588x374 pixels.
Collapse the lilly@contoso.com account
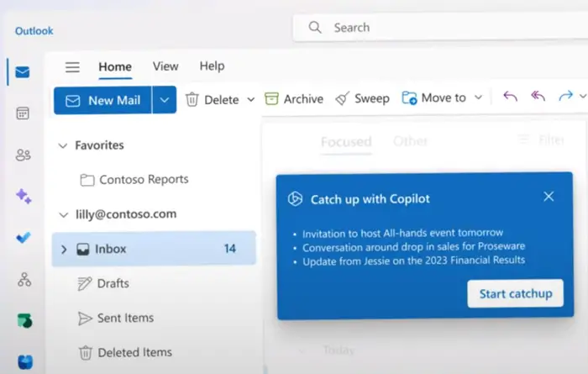[64, 215]
